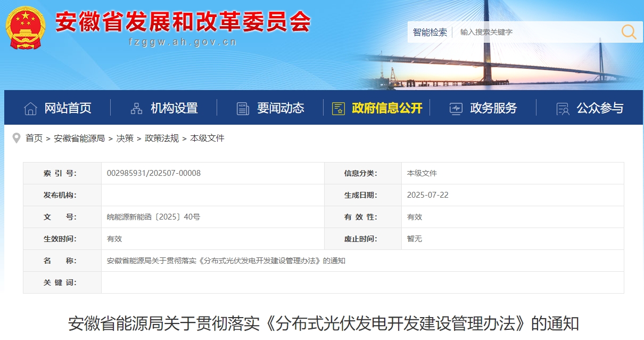
Task: Go to 首页 in the breadcrumb
Action: (34, 138)
